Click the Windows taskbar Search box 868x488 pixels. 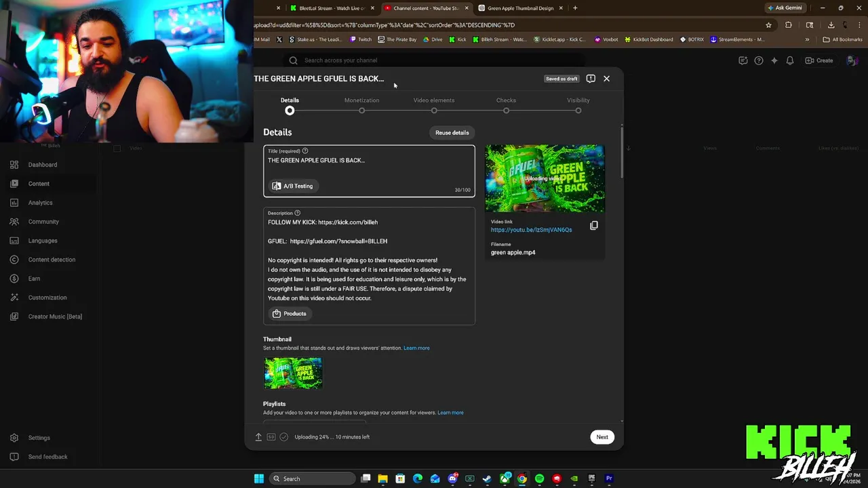coord(312,479)
